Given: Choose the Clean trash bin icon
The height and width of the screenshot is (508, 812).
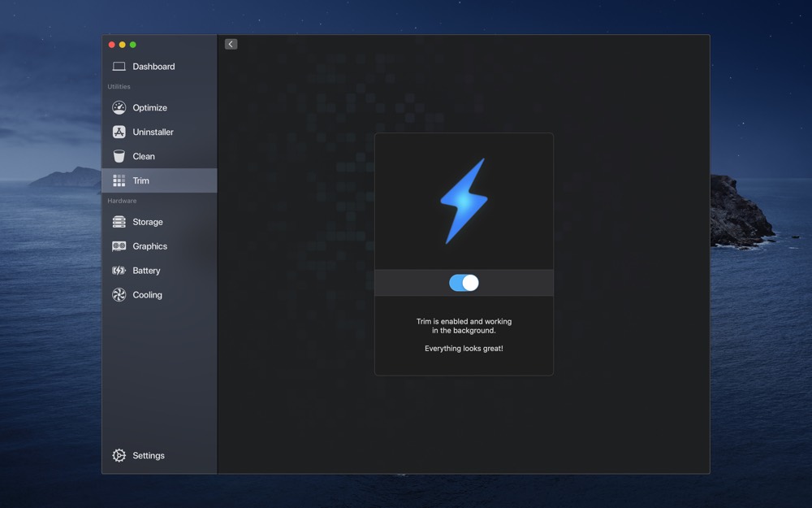Looking at the screenshot, I should (119, 156).
